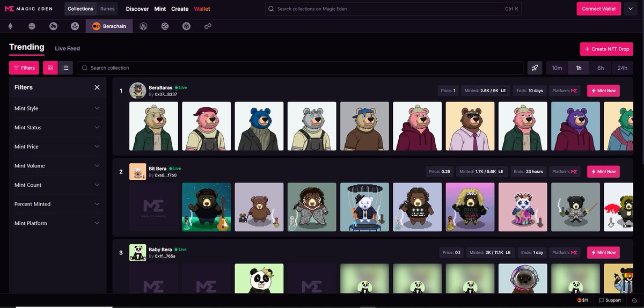Open Support chat in footer

pos(610,300)
